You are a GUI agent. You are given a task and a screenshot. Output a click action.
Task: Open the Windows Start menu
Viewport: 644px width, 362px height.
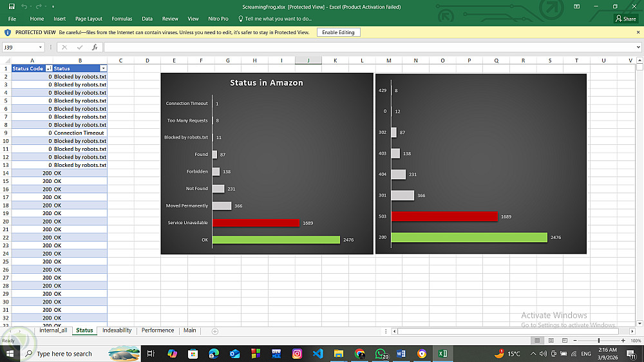[x=10, y=354]
